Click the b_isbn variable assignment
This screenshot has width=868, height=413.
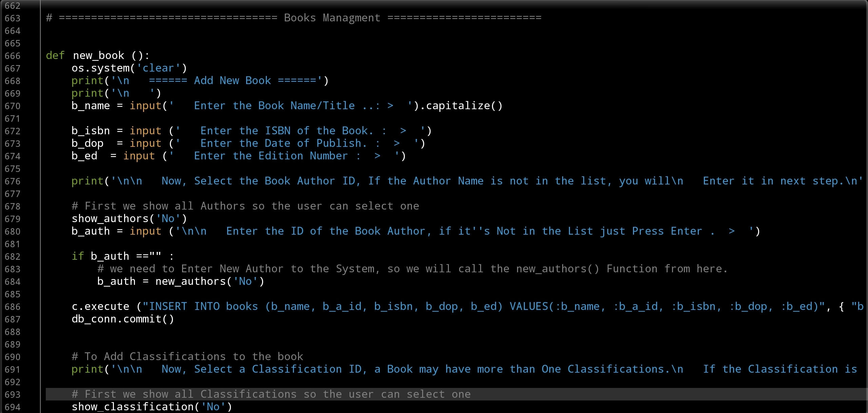(x=91, y=131)
